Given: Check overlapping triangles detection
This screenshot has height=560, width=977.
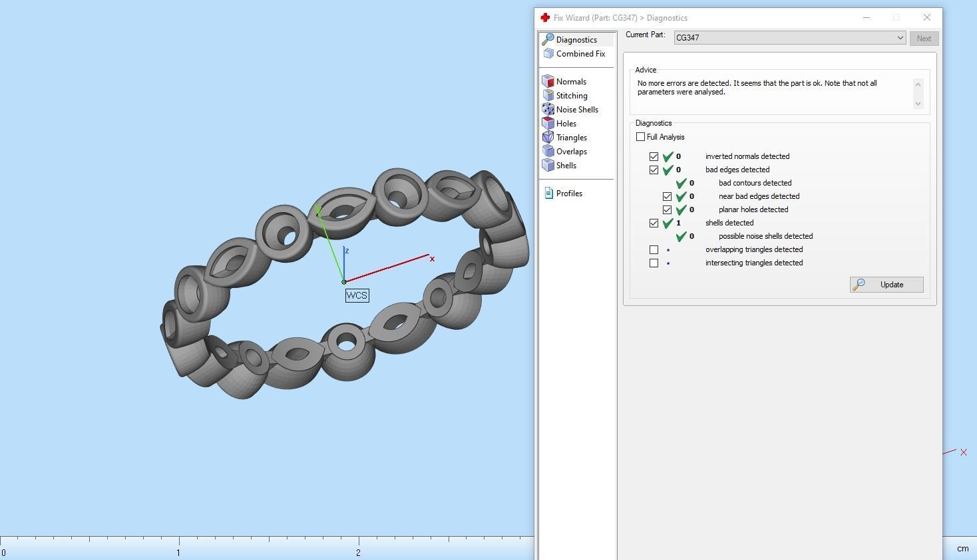Looking at the screenshot, I should 654,249.
